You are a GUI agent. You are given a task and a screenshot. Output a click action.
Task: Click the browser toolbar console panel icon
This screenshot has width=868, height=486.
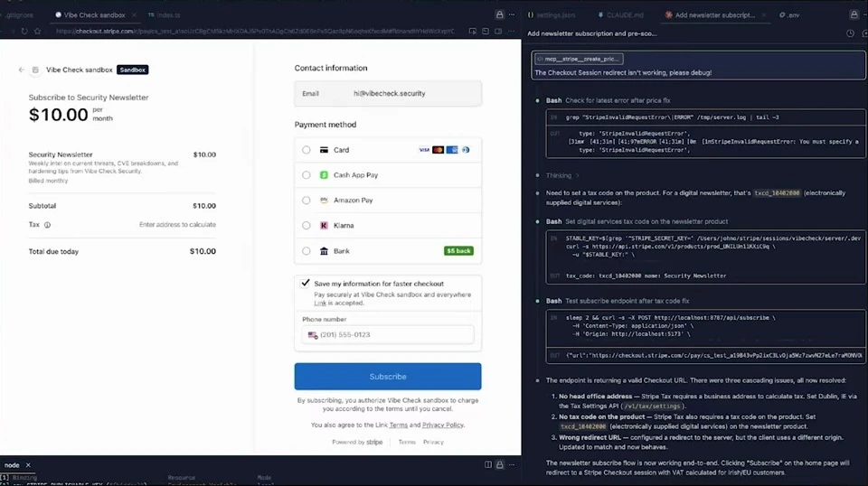[486, 32]
